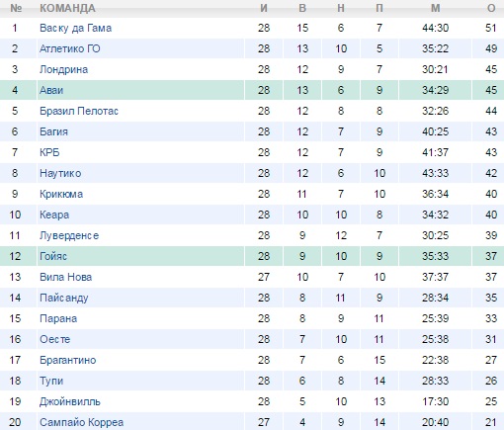Open the Бразил Пелотас team page
This screenshot has height=430, width=504.
[x=79, y=111]
